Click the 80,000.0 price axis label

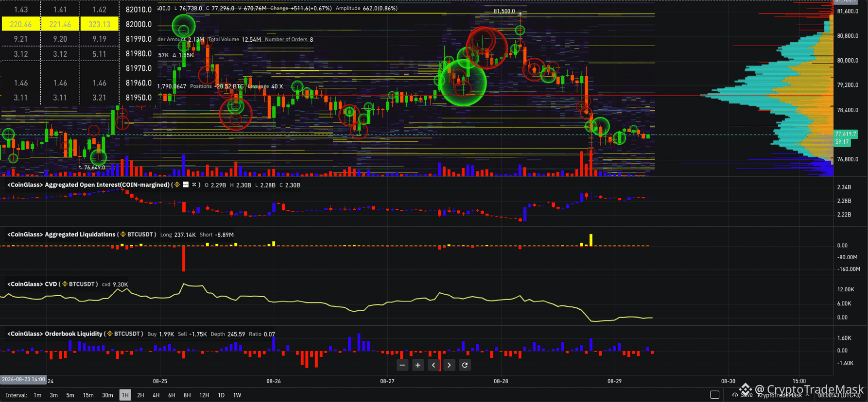[847, 61]
